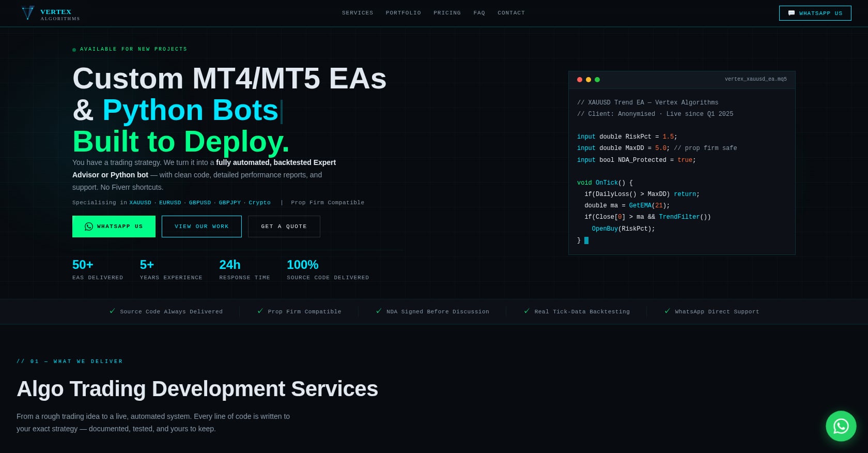The height and width of the screenshot is (453, 868).
Task: Click the VERTEX brand name link
Action: [56, 12]
